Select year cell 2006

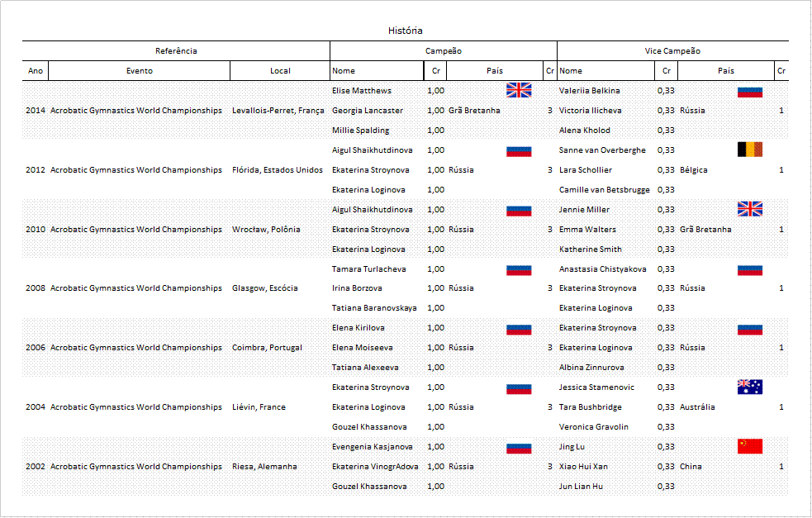click(x=36, y=348)
